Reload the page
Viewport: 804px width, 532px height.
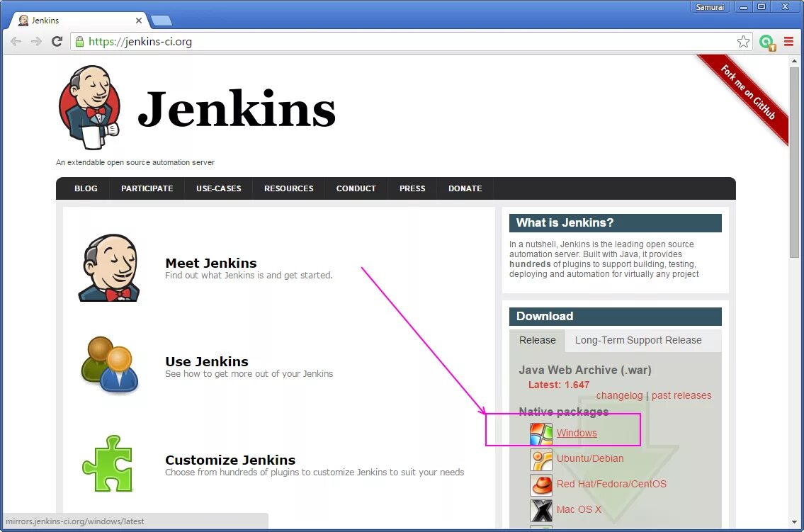coord(57,42)
